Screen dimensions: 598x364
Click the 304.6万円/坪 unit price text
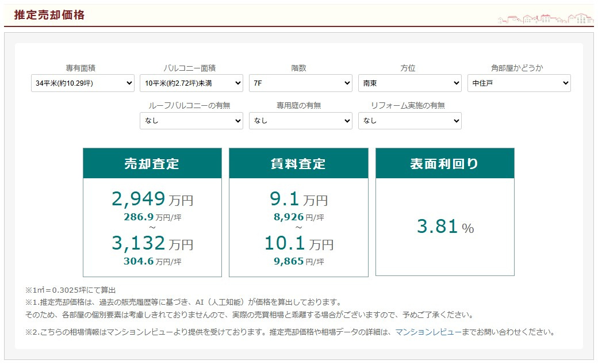(x=152, y=261)
